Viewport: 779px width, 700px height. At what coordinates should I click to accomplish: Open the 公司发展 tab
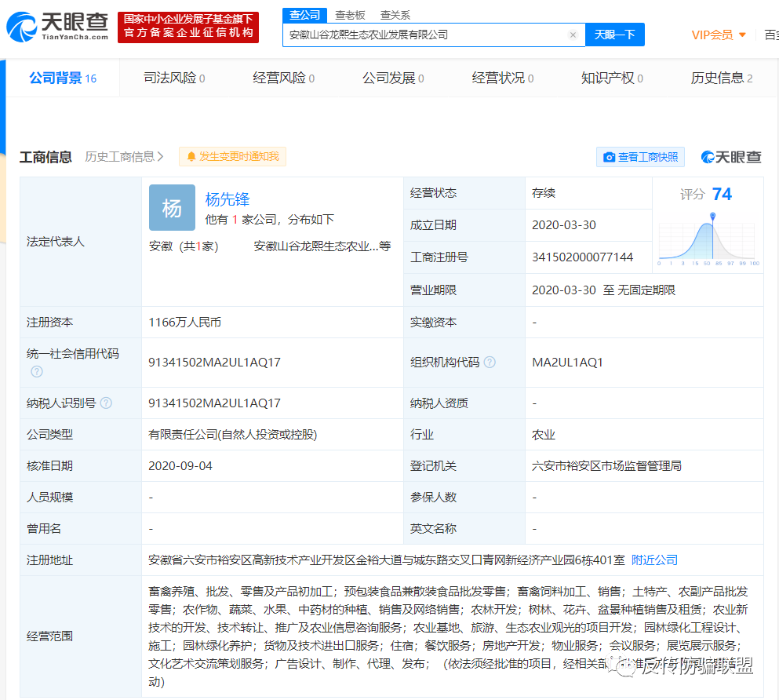pyautogui.click(x=393, y=78)
